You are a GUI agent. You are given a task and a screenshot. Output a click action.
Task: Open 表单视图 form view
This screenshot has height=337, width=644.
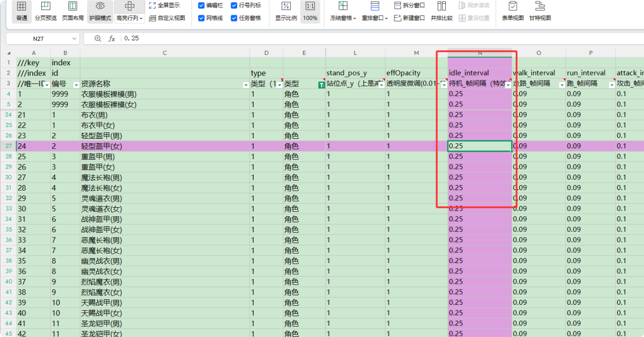(513, 12)
